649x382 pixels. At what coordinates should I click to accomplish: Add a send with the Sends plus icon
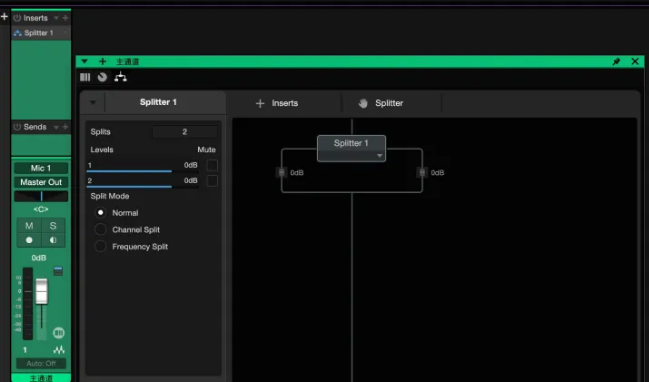65,127
